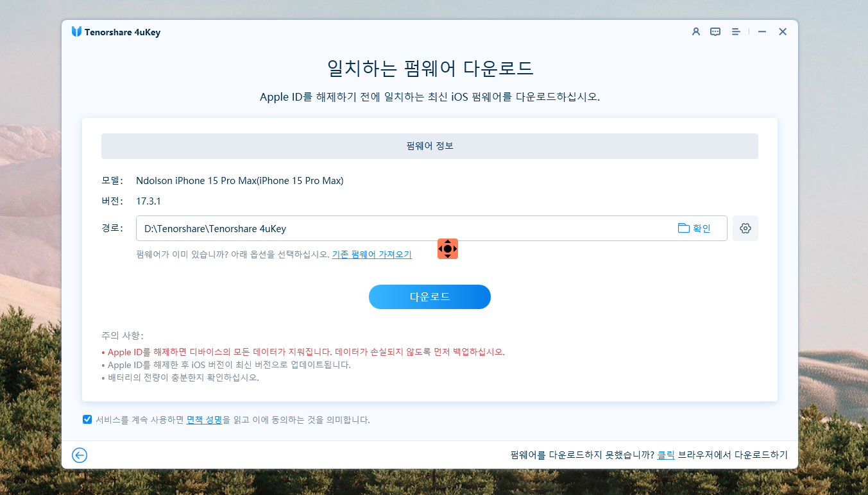Open the user account icon
The image size is (868, 495).
coord(695,31)
